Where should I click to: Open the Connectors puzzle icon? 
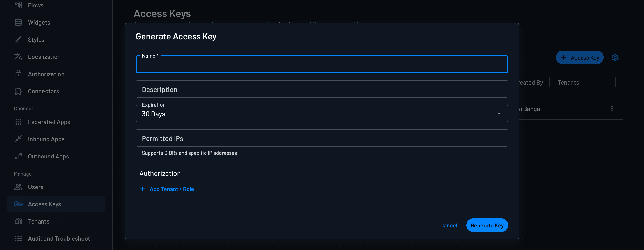[x=18, y=91]
